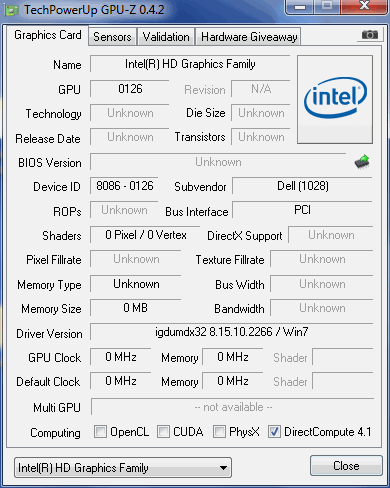Select the Graphics Card tab
The height and width of the screenshot is (488, 390).
(47, 35)
